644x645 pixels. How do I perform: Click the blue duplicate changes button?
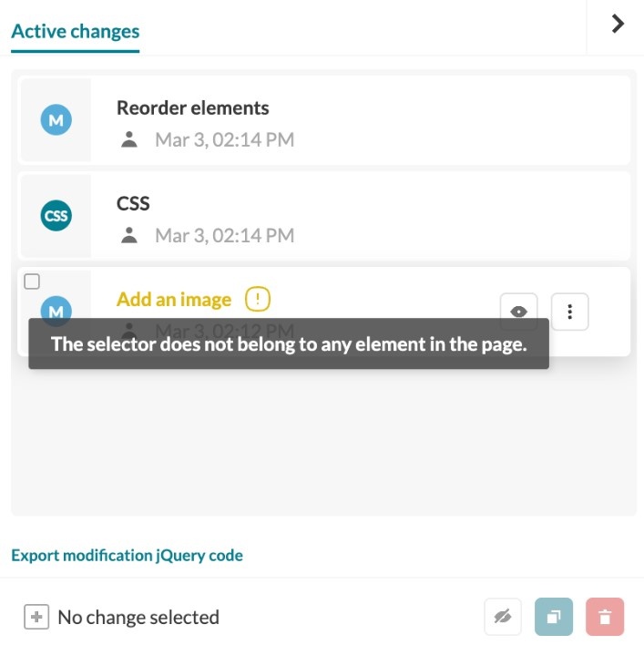pos(554,617)
